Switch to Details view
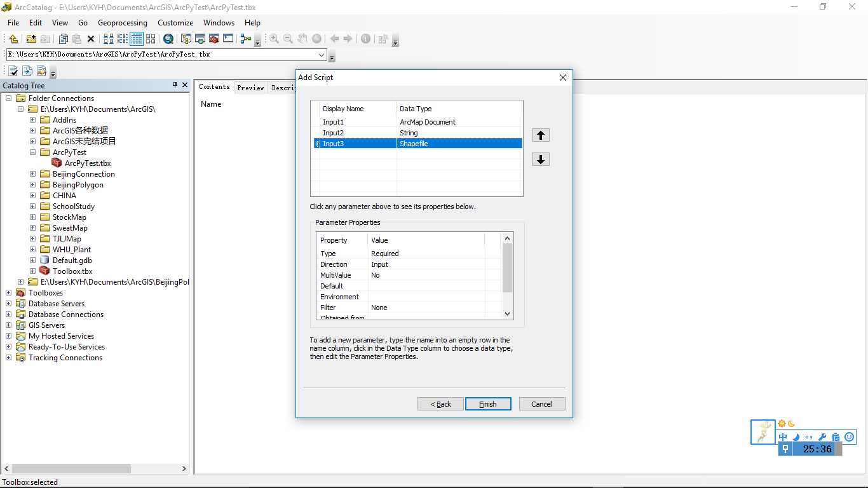The width and height of the screenshot is (868, 488). click(137, 39)
